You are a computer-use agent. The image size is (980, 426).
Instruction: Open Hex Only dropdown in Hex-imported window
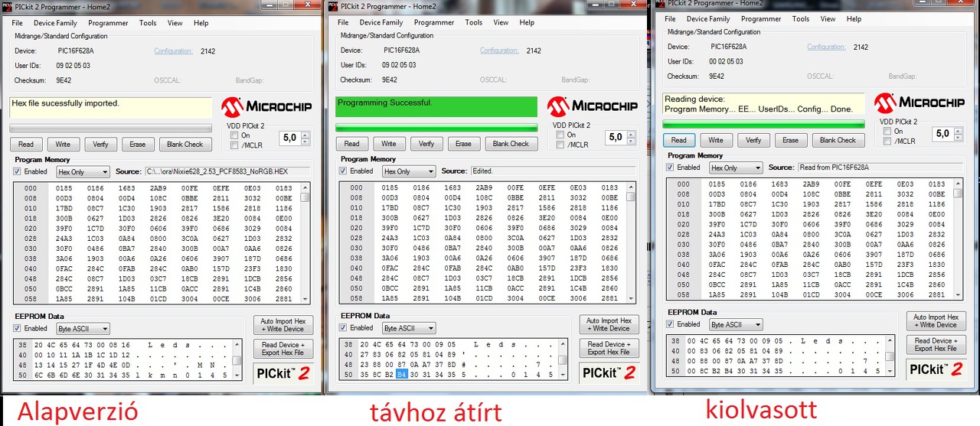[x=83, y=172]
